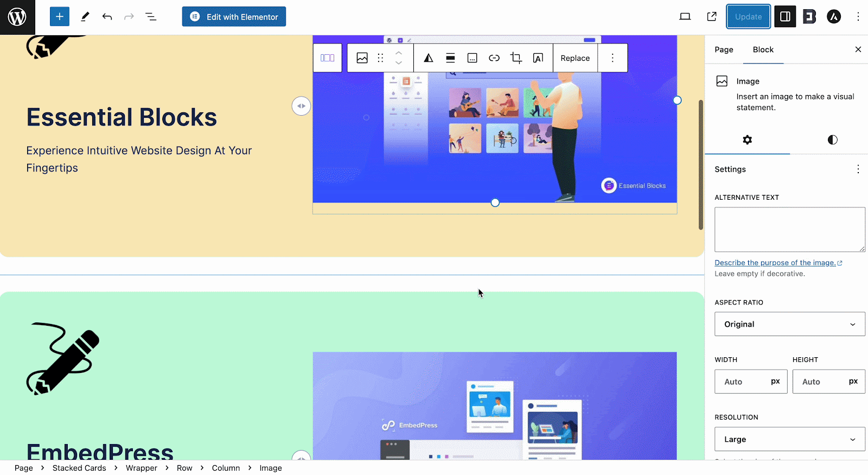Click the add text over image icon

(x=538, y=58)
